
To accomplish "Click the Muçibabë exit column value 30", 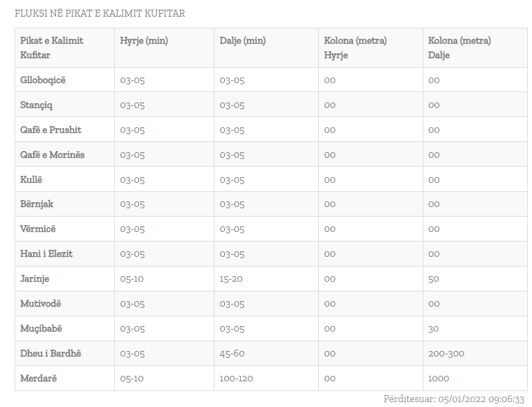I will pos(433,329).
